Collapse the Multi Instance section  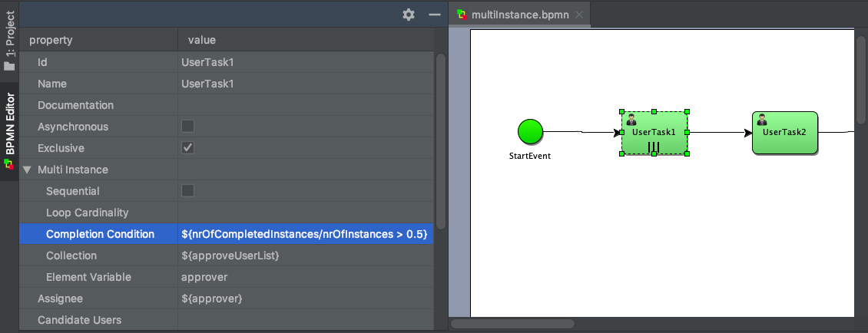tap(27, 170)
